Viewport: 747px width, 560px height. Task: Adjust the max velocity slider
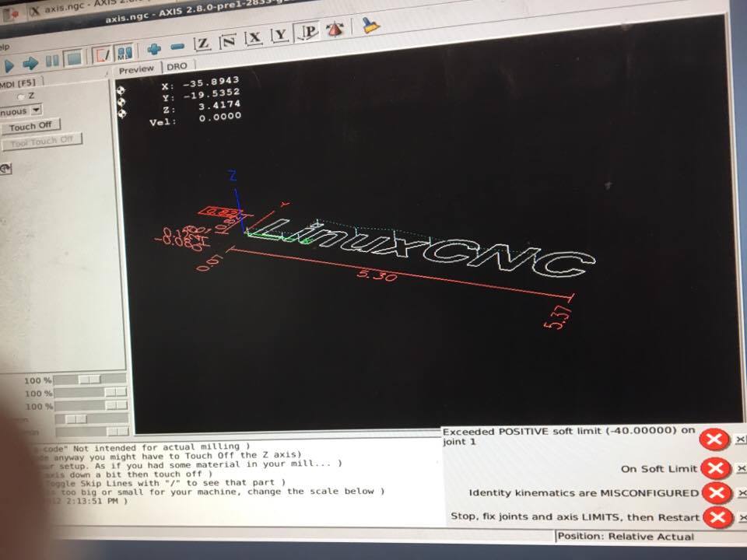click(x=93, y=432)
